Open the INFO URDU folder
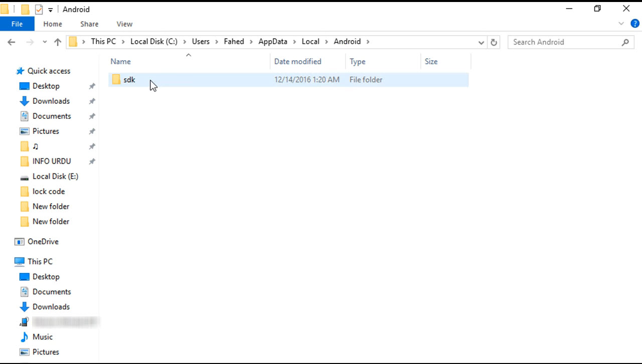 point(52,161)
